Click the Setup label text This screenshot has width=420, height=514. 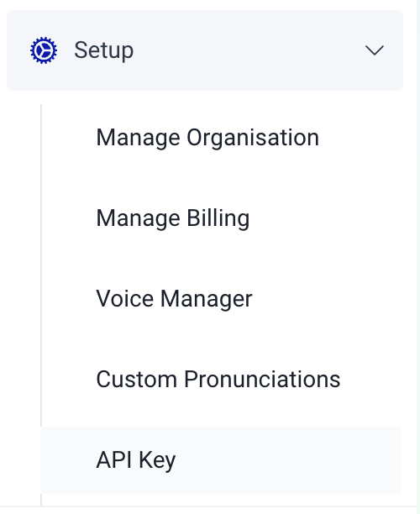[x=103, y=50]
